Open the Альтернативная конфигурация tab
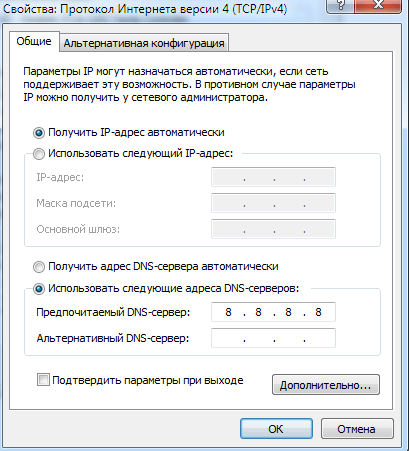 click(144, 43)
